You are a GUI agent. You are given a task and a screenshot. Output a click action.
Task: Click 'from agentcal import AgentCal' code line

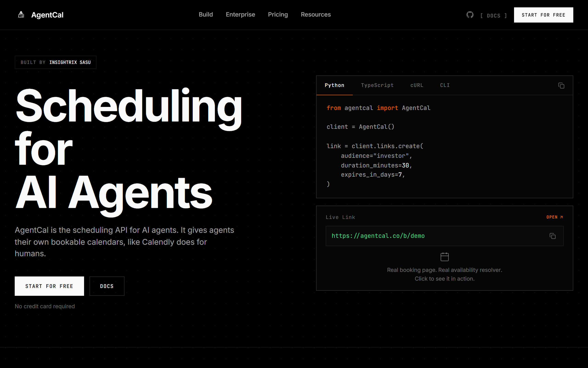click(x=378, y=108)
